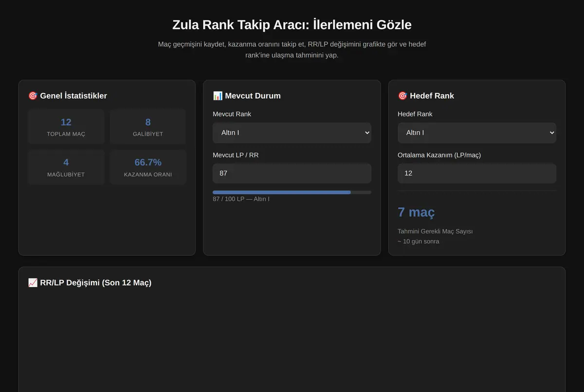Click the '~ 10 gün sonra' text

[x=419, y=241]
